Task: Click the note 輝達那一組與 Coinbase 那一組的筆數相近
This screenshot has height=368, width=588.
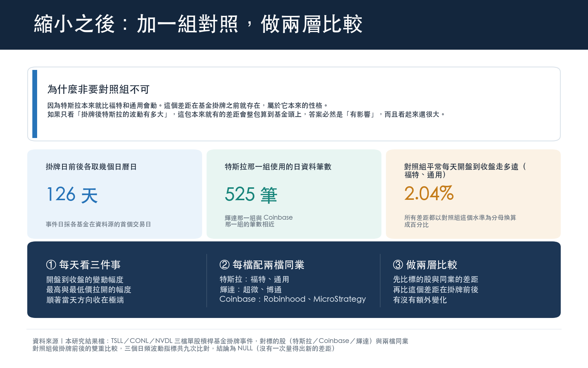Action: point(259,221)
